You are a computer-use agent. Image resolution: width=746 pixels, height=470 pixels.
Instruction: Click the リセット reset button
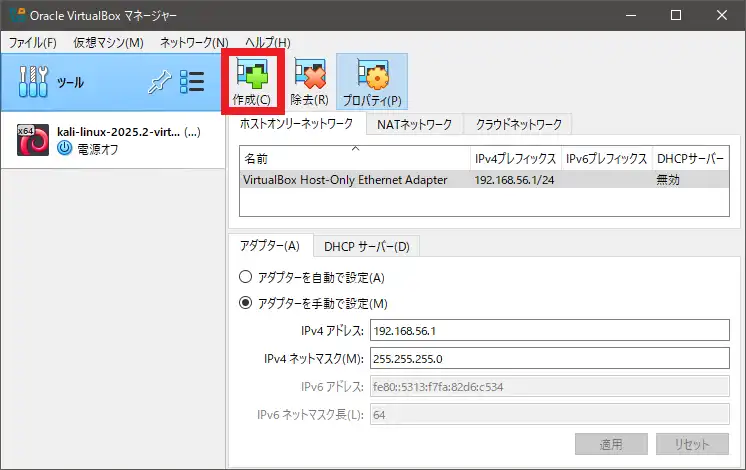[x=692, y=444]
